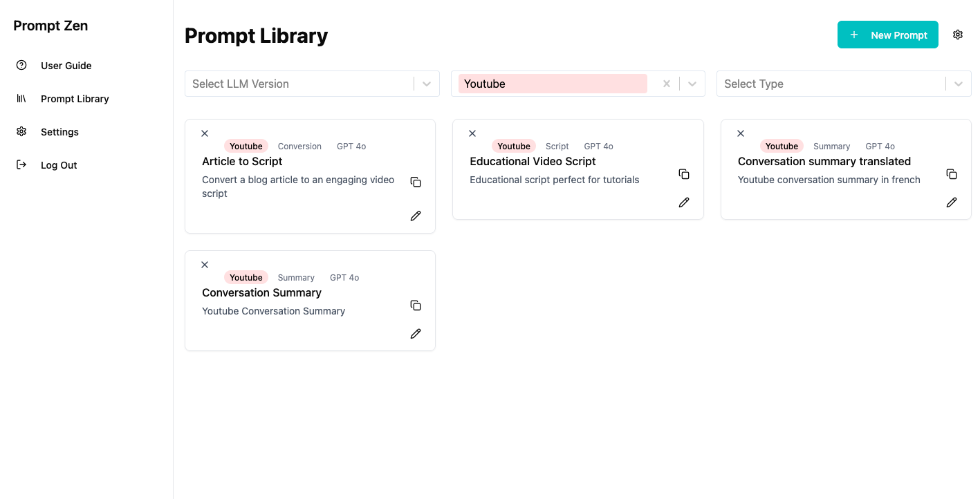Edit the Article to Script prompt
Image resolution: width=980 pixels, height=499 pixels.
pos(416,216)
